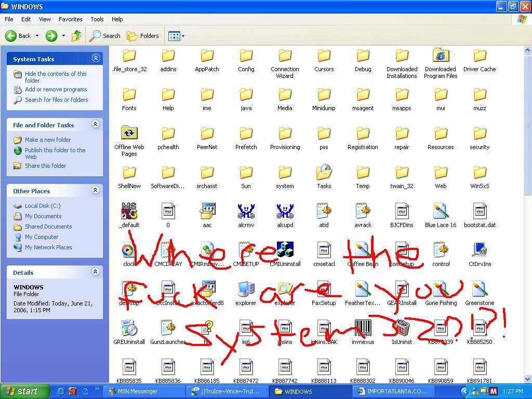Click Add or remove programs link
This screenshot has height=399, width=532.
pos(56,89)
